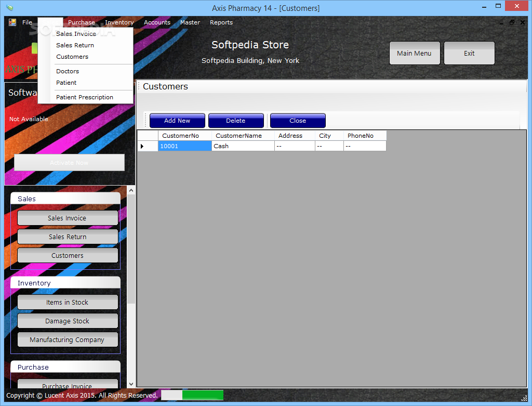Open the Purchase menu
This screenshot has height=406, width=532.
pyautogui.click(x=82, y=22)
